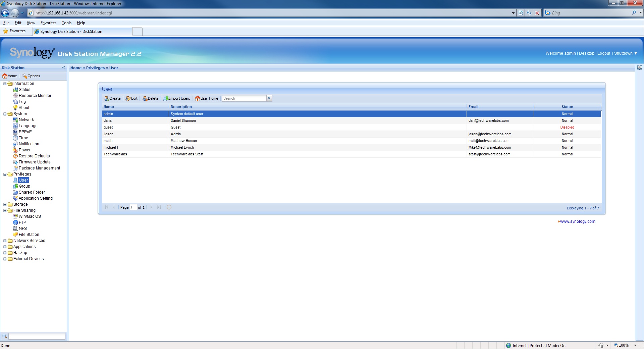Open the help book icon
The width and height of the screenshot is (644, 349).
[640, 67]
